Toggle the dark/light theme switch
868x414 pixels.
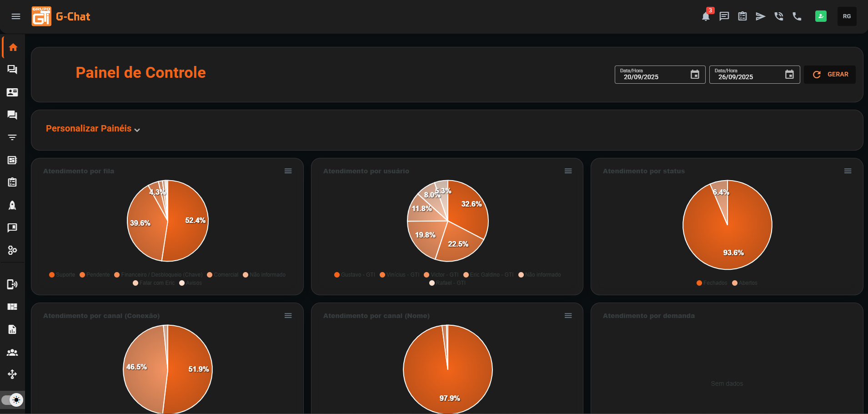(x=13, y=400)
